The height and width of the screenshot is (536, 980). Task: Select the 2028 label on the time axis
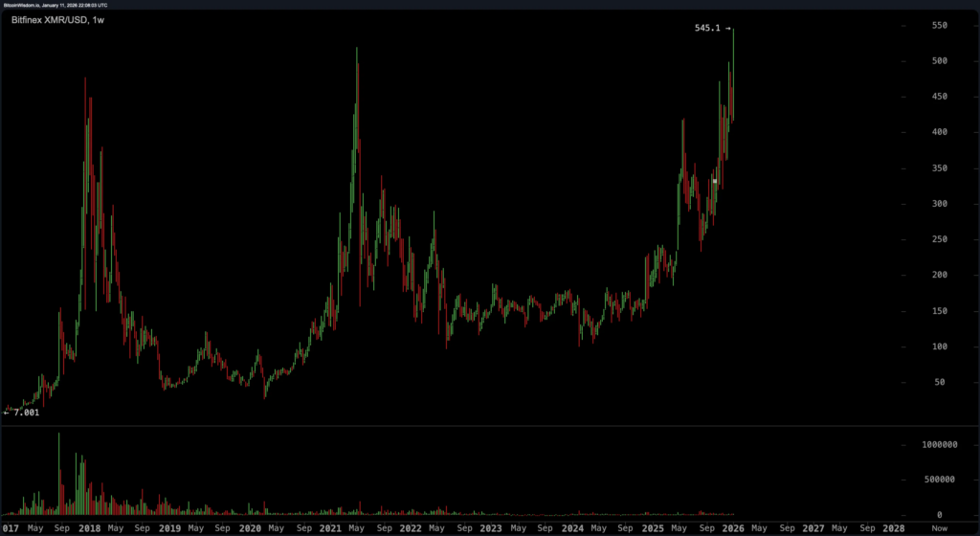point(894,527)
